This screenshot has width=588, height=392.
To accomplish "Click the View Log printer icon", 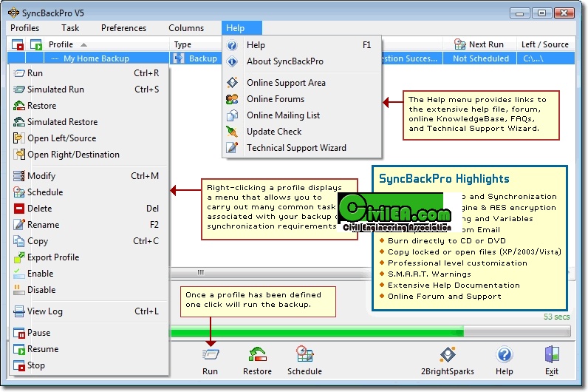I will (19, 311).
